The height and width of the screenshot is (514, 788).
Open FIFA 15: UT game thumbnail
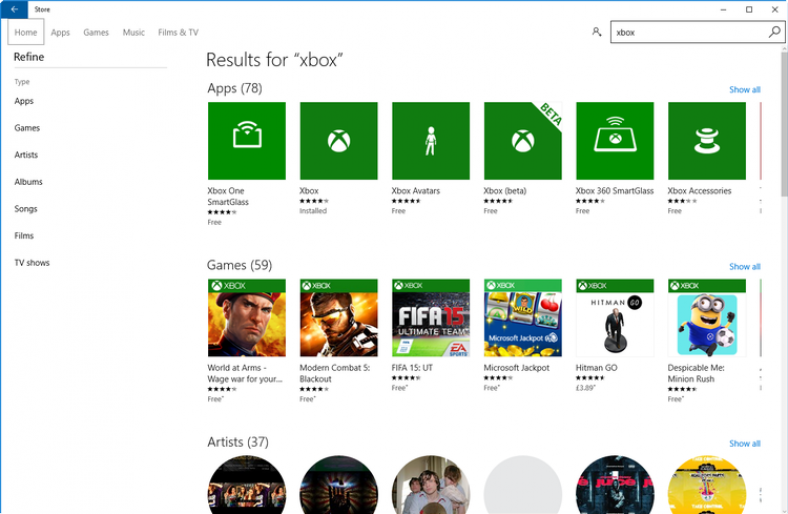[431, 318]
